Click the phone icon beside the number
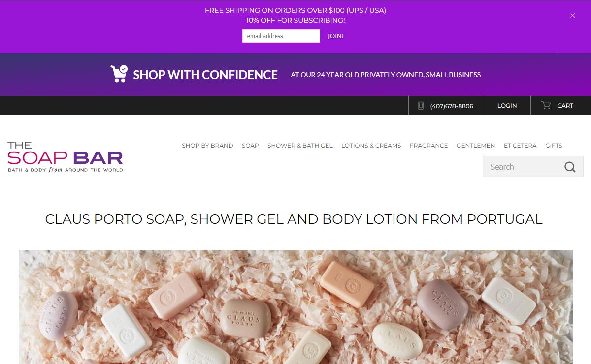Image resolution: width=591 pixels, height=364 pixels. [x=421, y=105]
